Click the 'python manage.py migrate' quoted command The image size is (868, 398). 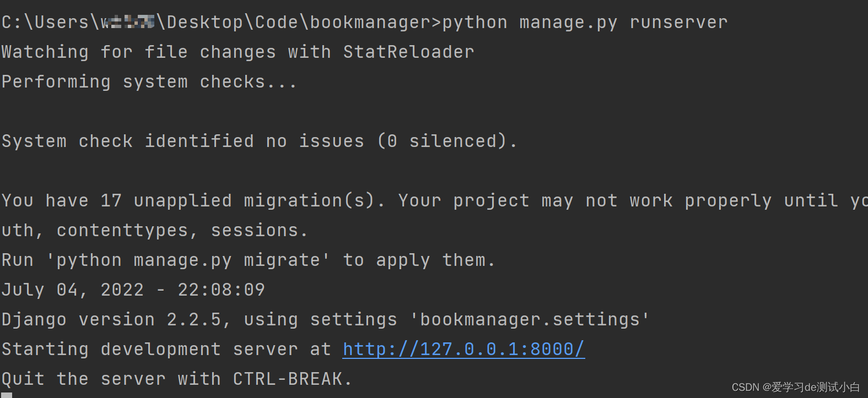(x=188, y=260)
